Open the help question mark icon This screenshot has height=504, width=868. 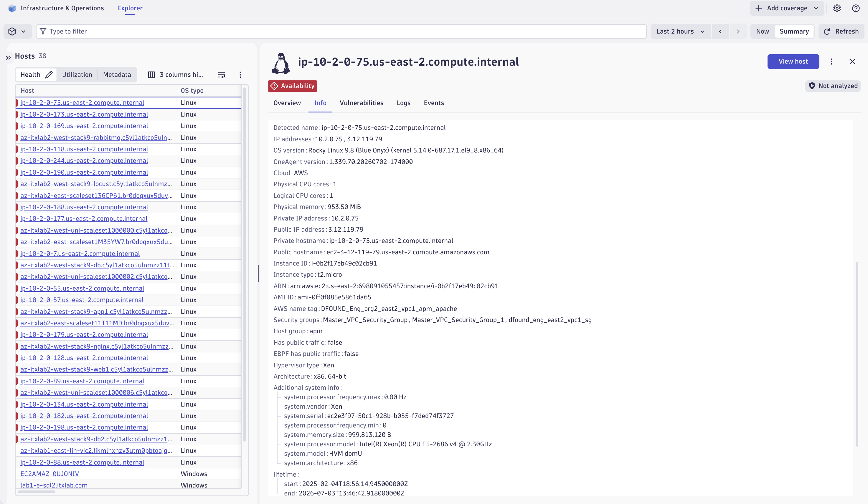856,8
